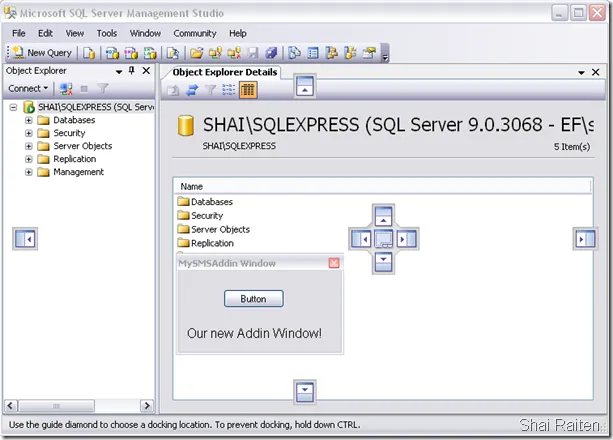The image size is (613, 440).
Task: Select Databases folder in Details list
Action: (205, 202)
